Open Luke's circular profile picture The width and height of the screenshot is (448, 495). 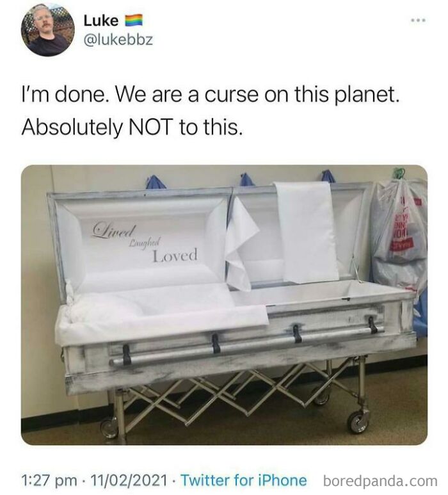tap(48, 30)
